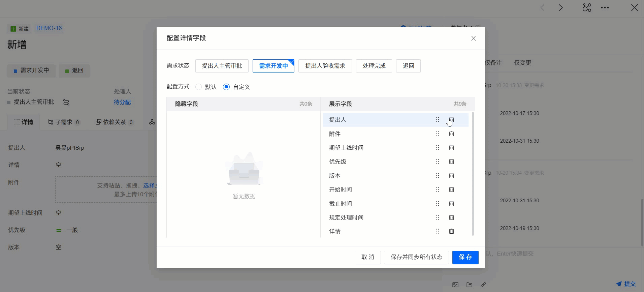Choose 退回 status in dialog
This screenshot has height=292, width=644.
pyautogui.click(x=408, y=66)
